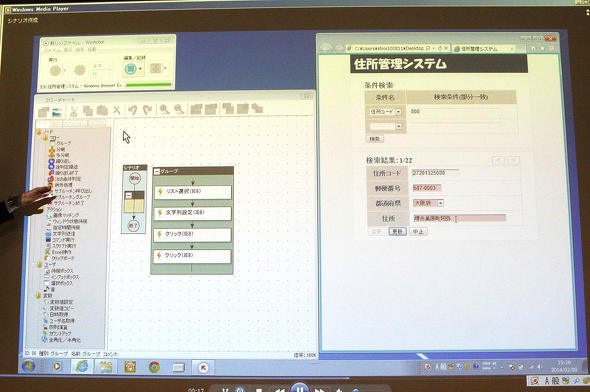Screen dimensions: 590x392
Task: Click the scissors cut icon in flowchart toolbar
Action: point(74,111)
